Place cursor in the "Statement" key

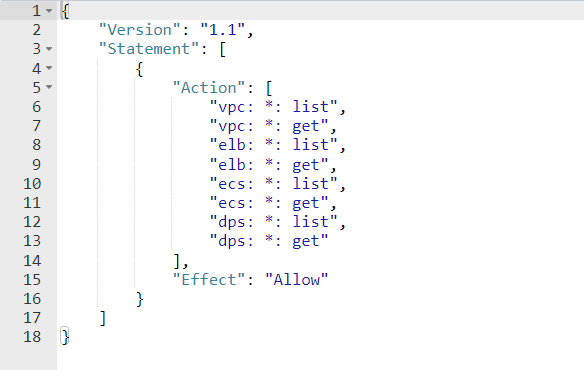[149, 49]
